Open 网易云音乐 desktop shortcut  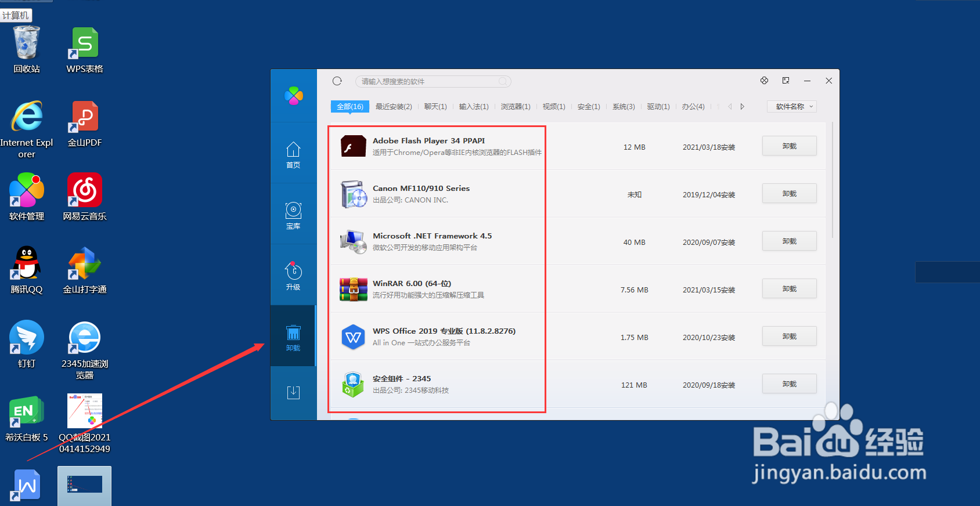[85, 197]
